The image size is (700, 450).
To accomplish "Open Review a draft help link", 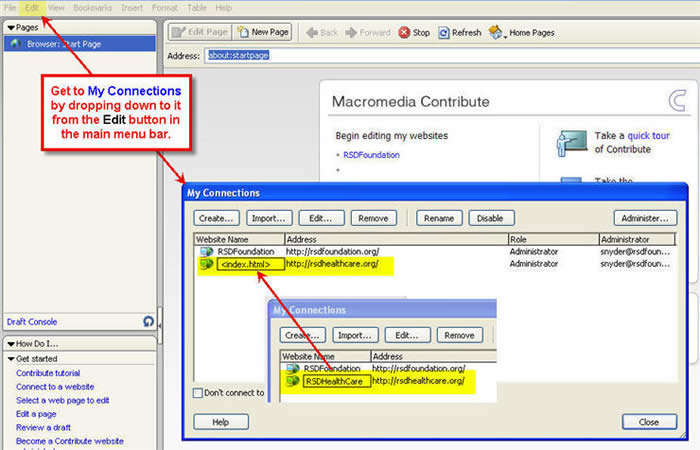I will click(x=43, y=428).
